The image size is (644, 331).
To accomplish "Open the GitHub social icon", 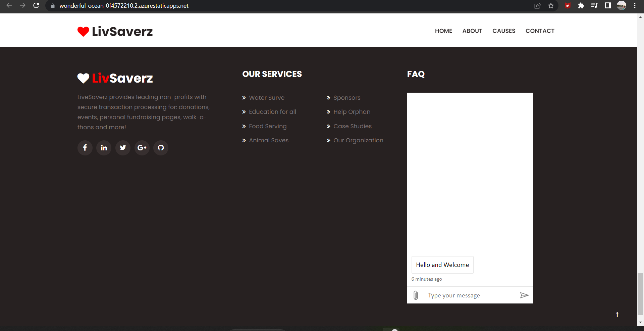I will coord(161,148).
